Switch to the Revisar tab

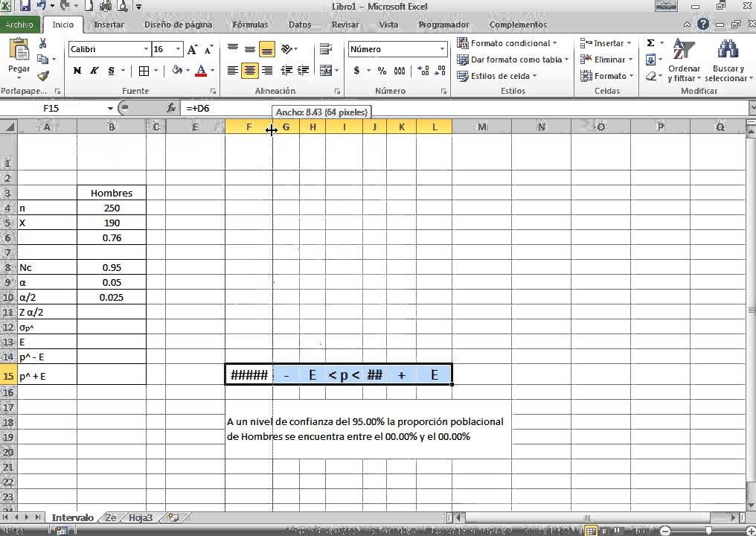[345, 25]
